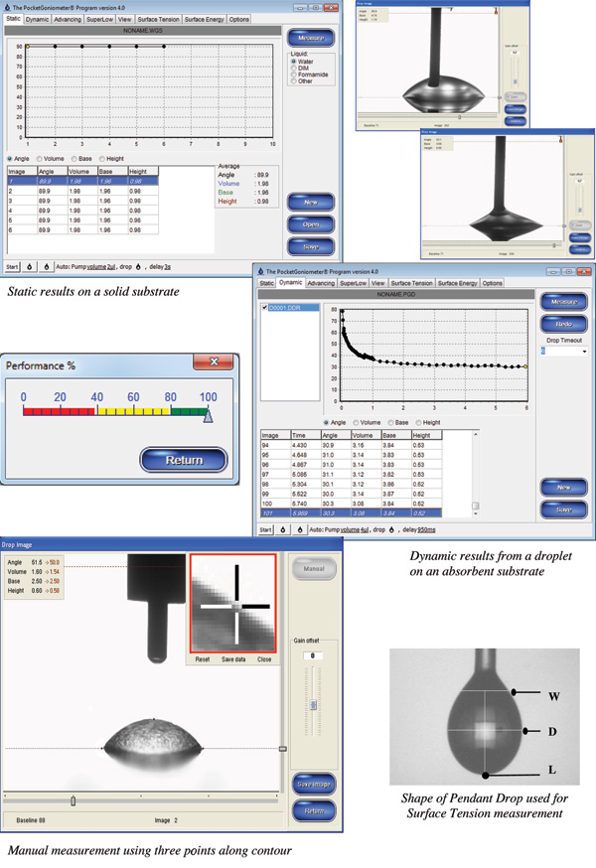596x868 pixels.
Task: Click the first drop icon after Start in Dynamic window
Action: (x=282, y=529)
